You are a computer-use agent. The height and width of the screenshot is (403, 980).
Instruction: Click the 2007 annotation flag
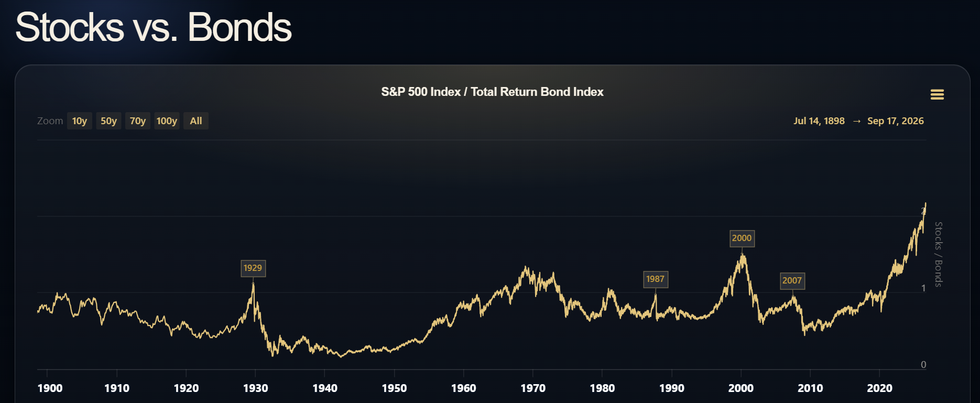(792, 281)
